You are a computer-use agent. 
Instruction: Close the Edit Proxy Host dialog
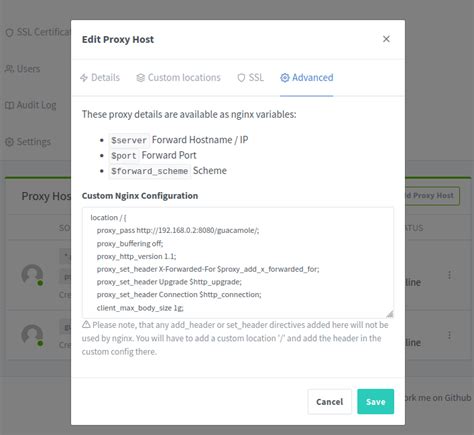click(386, 39)
